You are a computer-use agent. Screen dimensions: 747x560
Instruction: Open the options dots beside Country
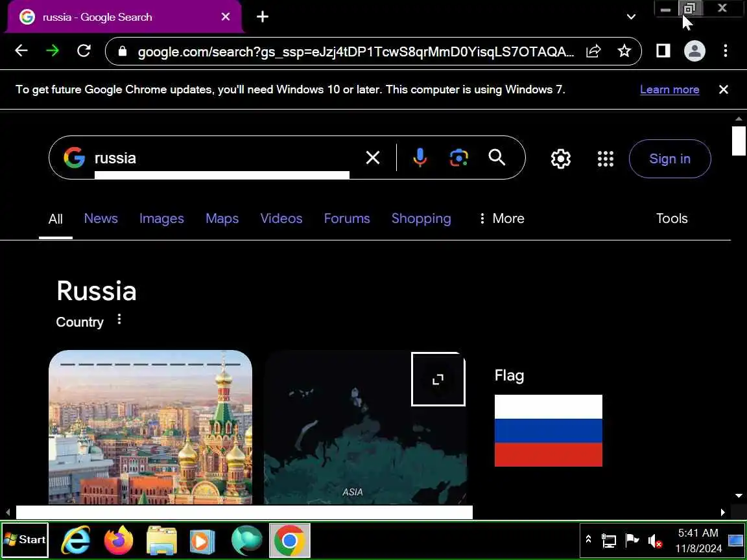click(x=119, y=319)
